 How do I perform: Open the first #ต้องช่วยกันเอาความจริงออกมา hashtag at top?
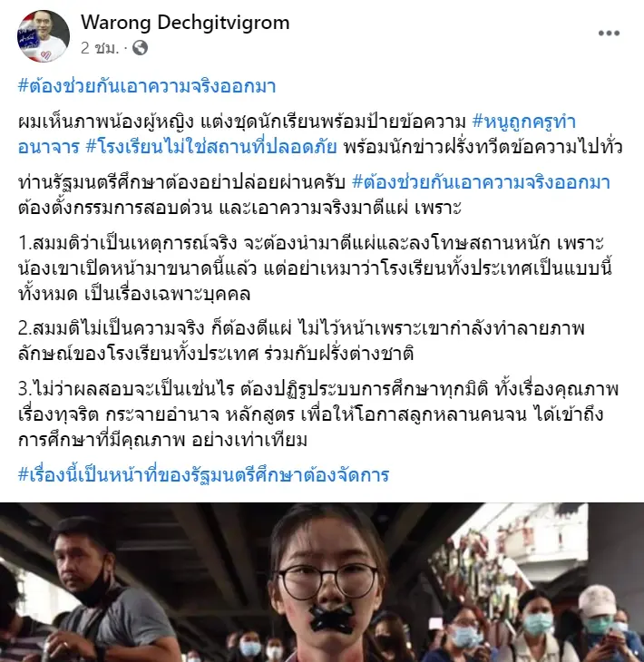147,86
